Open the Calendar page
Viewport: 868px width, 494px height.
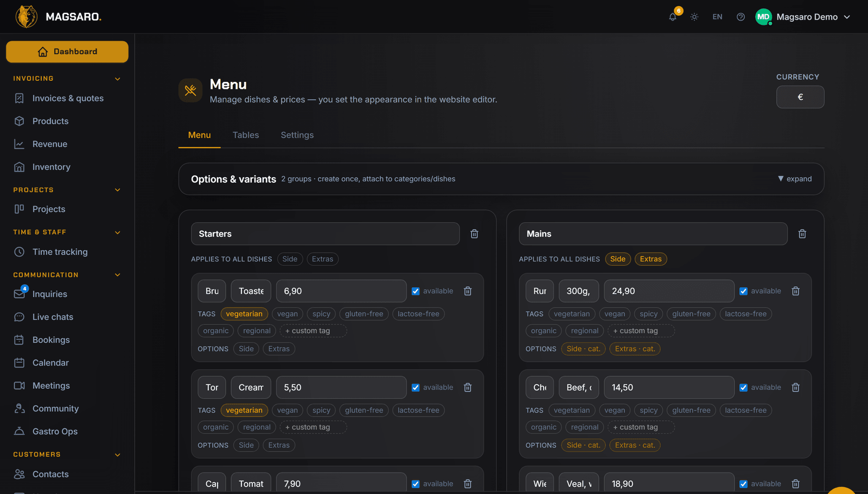[67, 363]
